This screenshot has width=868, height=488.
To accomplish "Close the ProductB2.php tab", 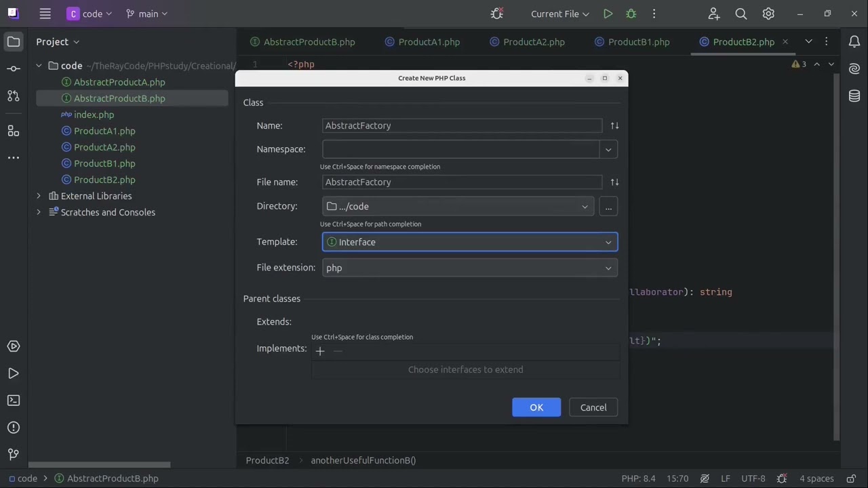I will tap(785, 42).
